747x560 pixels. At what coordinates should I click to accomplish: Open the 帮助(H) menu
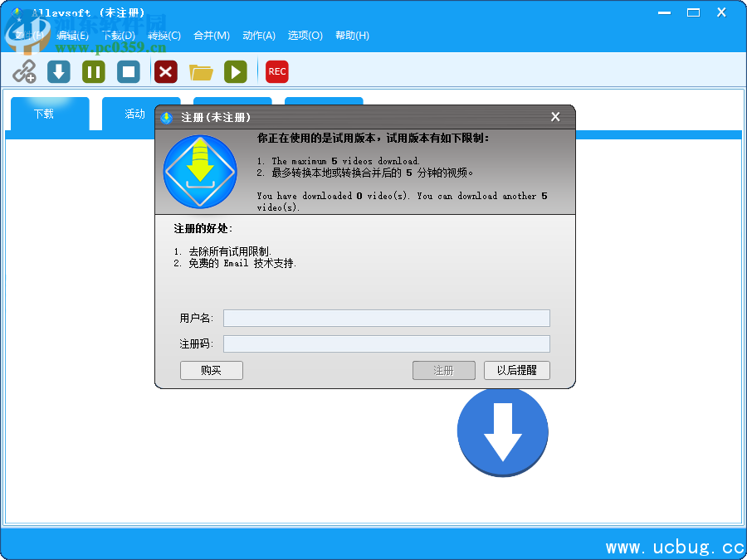coord(351,36)
